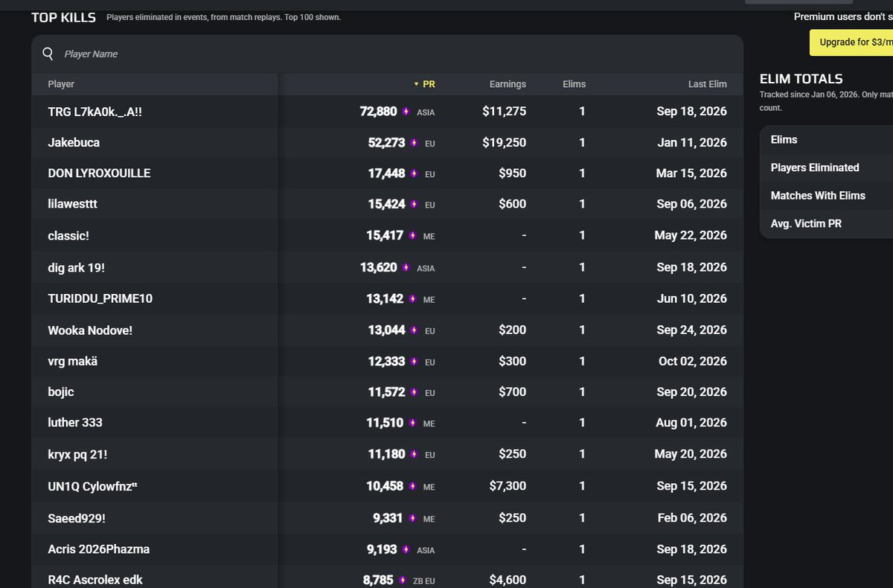
Task: Click the $7,300 earnings value
Action: point(508,486)
